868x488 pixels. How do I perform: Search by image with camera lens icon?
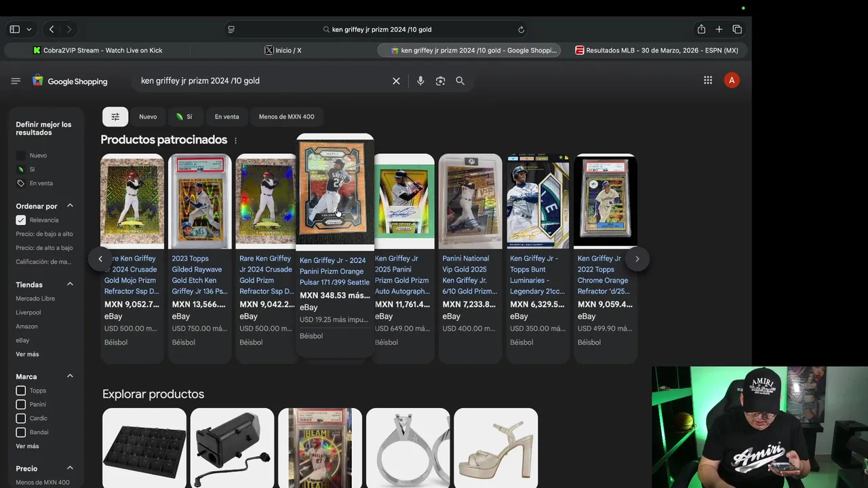click(440, 81)
